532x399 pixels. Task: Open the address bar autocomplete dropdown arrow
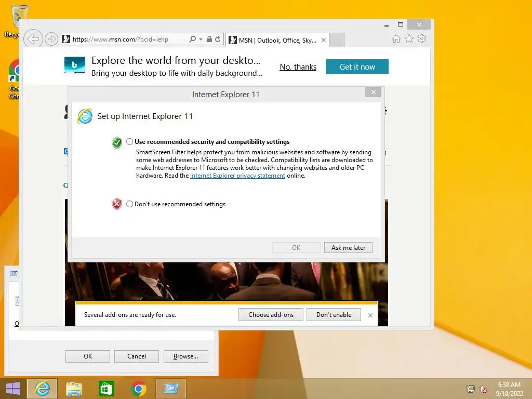[x=201, y=39]
